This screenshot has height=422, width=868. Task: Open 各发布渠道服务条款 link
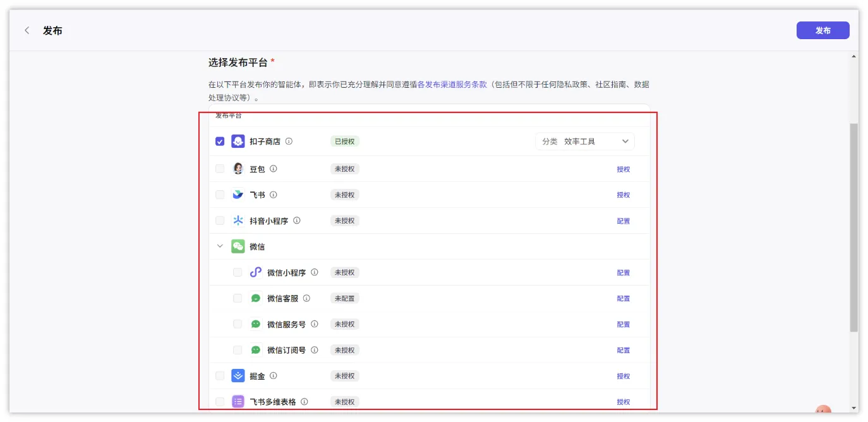452,84
